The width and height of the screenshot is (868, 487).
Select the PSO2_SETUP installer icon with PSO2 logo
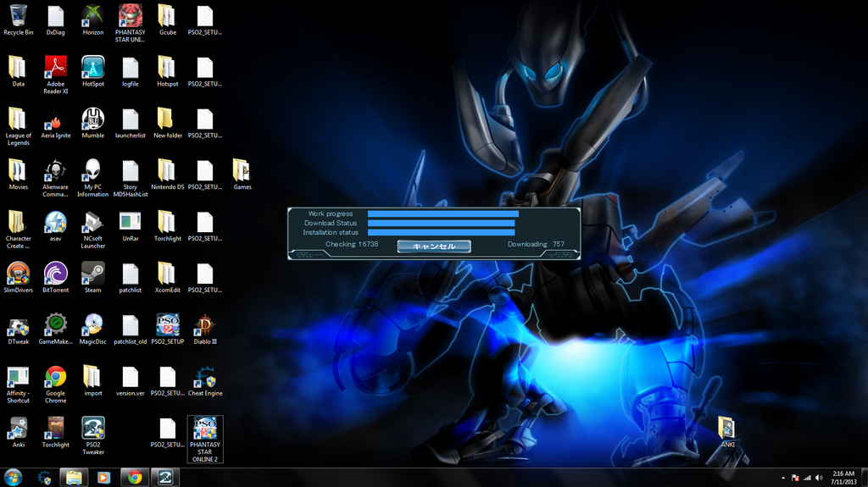[168, 329]
